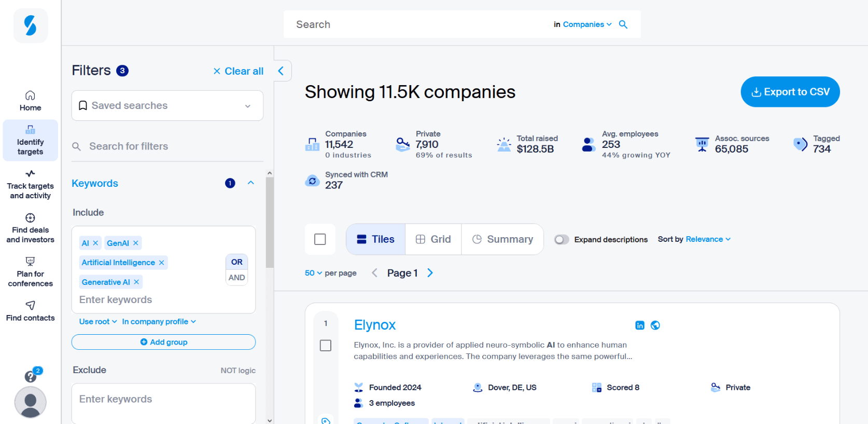Remove the AI keyword tag

pos(95,243)
